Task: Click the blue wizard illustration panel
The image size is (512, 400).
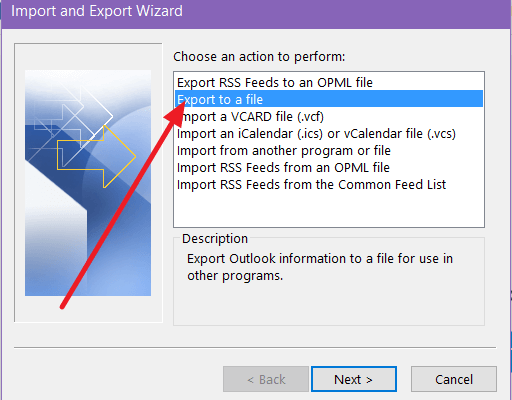Action: 88,183
